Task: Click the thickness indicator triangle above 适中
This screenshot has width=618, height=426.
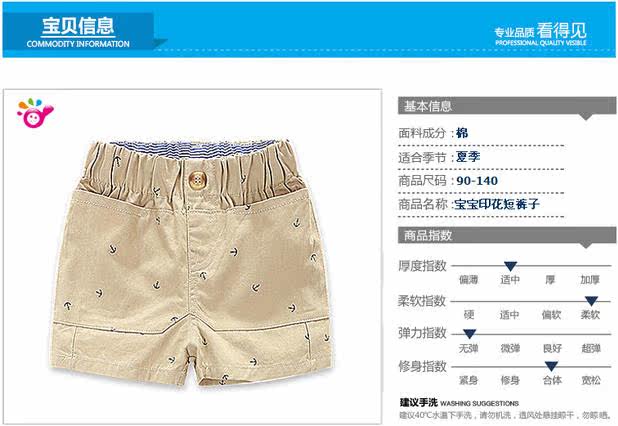Action: (510, 266)
